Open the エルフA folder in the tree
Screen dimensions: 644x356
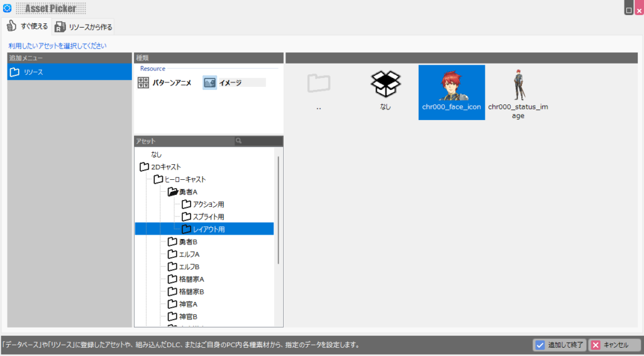(189, 254)
